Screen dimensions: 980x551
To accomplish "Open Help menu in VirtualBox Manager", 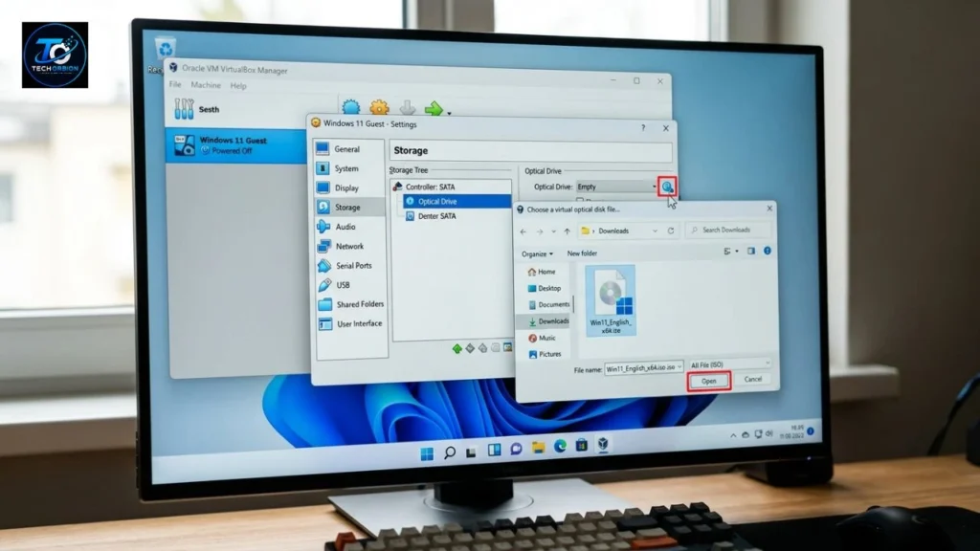I will click(238, 85).
